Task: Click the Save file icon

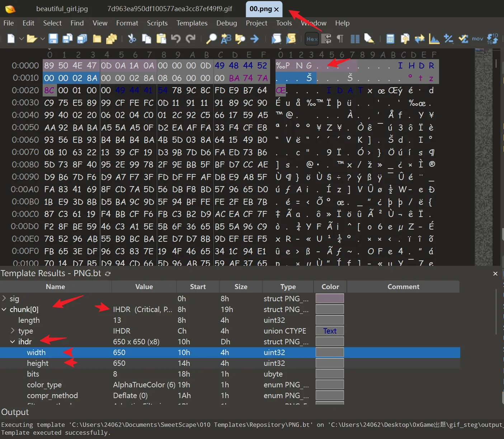Action: click(53, 39)
